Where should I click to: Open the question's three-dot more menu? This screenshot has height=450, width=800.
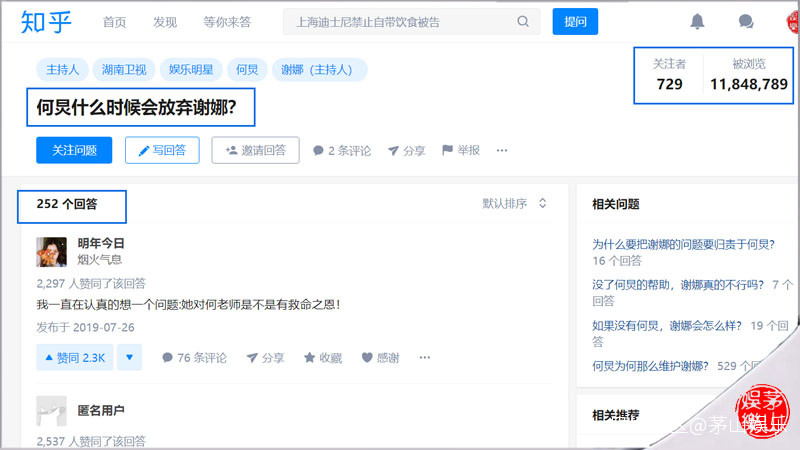point(502,151)
